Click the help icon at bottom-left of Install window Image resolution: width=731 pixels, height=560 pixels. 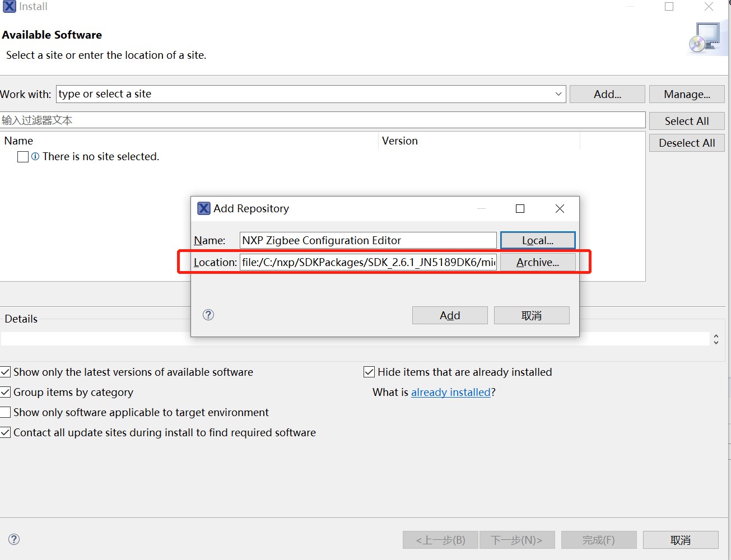(x=14, y=539)
